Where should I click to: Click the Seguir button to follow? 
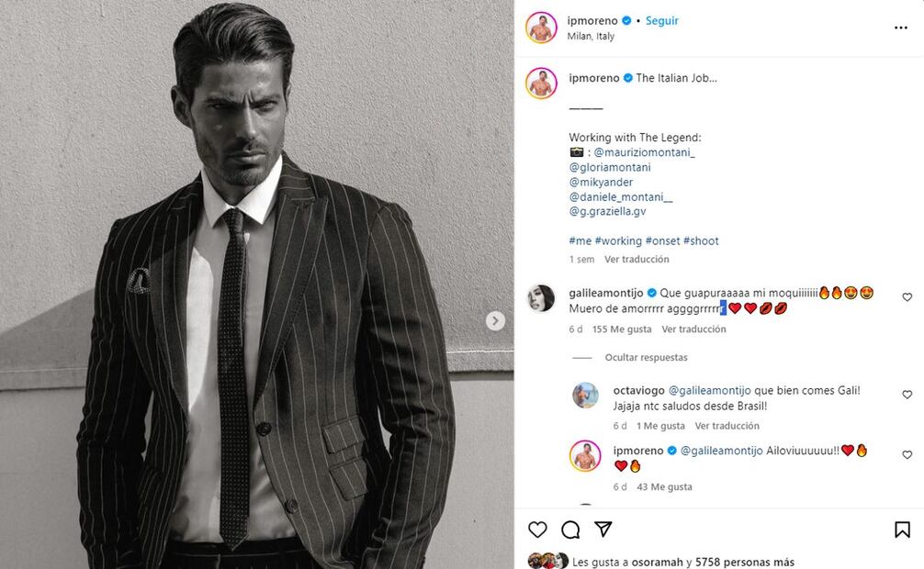(664, 20)
